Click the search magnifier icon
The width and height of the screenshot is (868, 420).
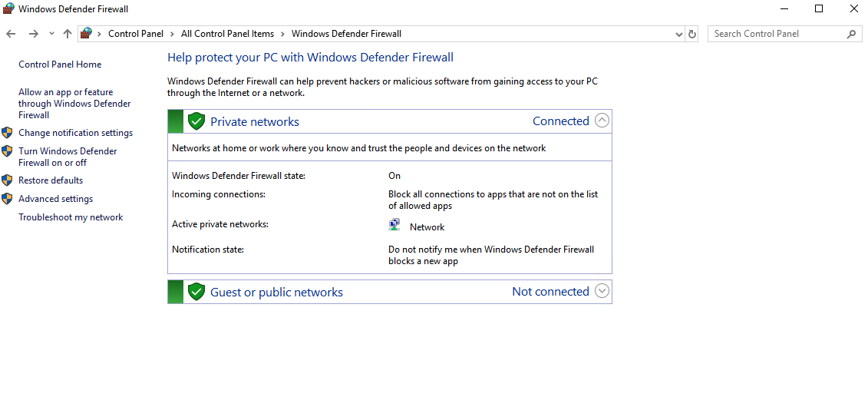(x=851, y=34)
